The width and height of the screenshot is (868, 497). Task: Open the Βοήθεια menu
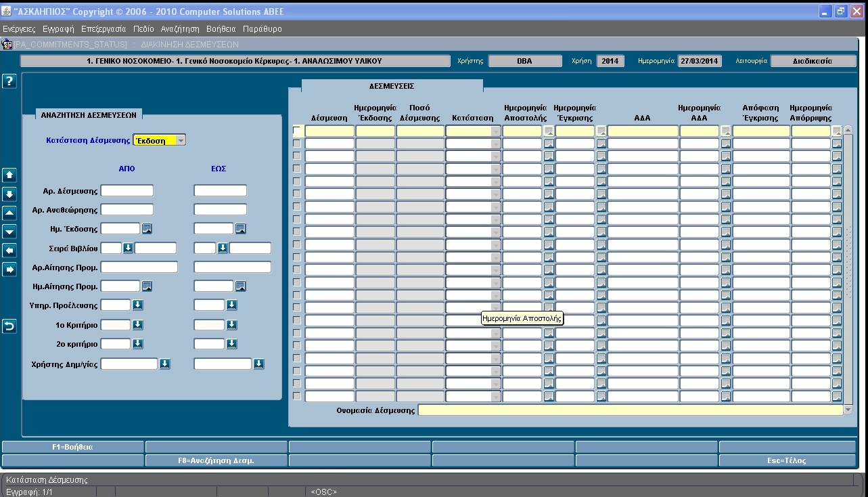point(221,29)
